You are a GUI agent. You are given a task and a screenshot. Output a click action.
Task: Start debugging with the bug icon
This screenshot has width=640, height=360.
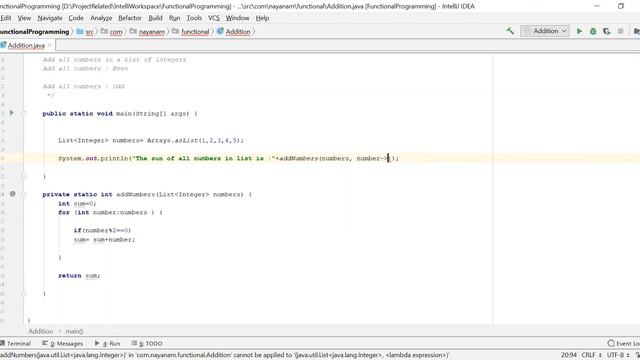tap(593, 31)
